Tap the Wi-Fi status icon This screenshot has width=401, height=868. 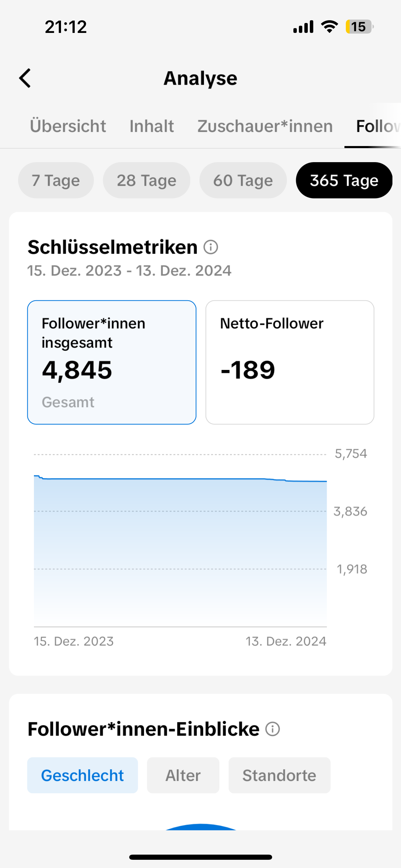[x=329, y=27]
